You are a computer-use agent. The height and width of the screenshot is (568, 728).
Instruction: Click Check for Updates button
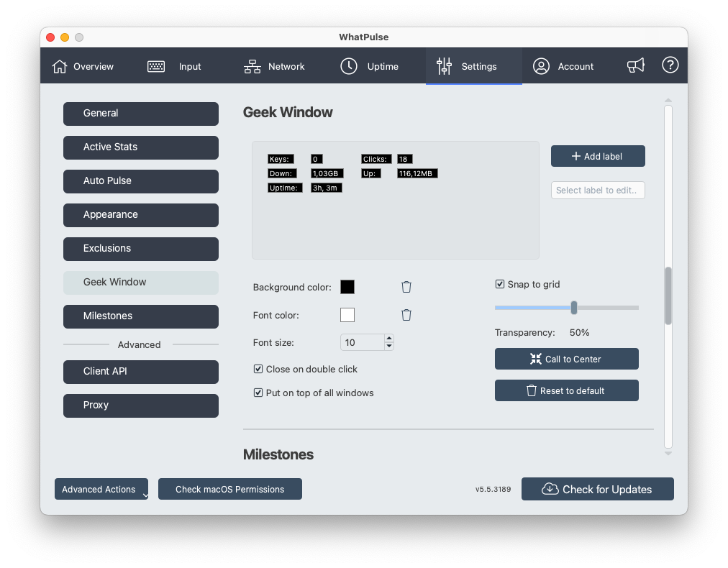598,489
